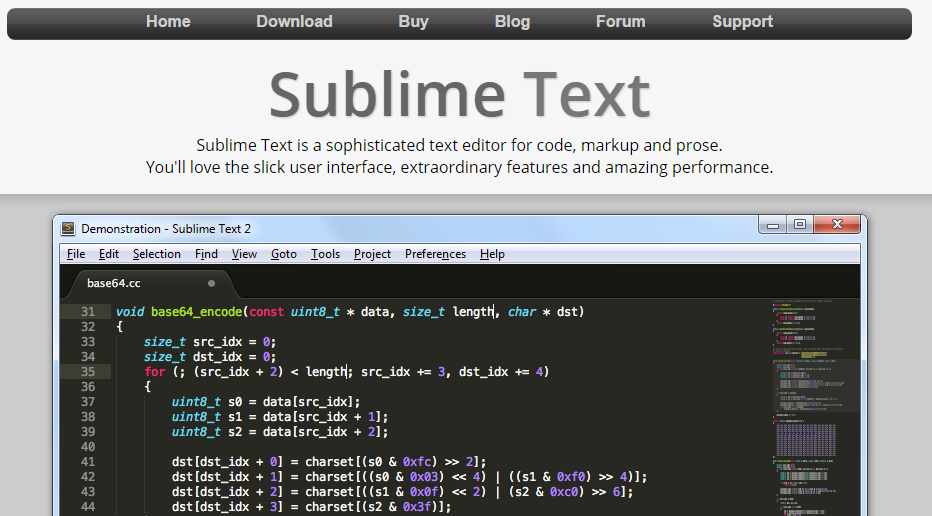
Task: Open the Tools menu
Action: pos(325,254)
